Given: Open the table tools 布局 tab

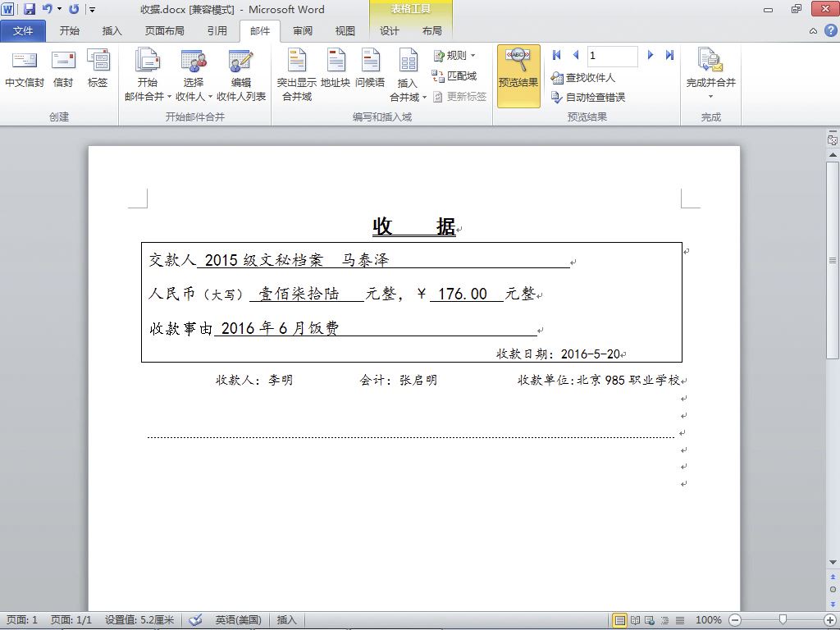Looking at the screenshot, I should click(431, 31).
